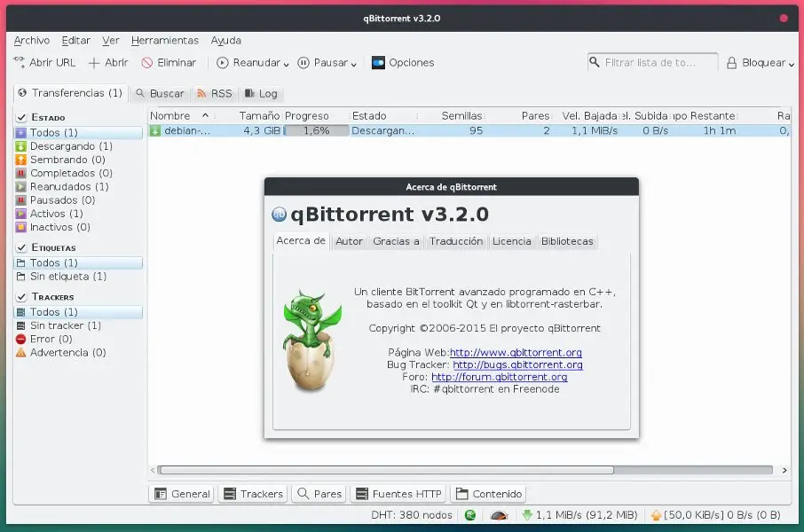The height and width of the screenshot is (532, 804).
Task: Toggle the Etiquetas section checkbox
Action: pos(21,247)
